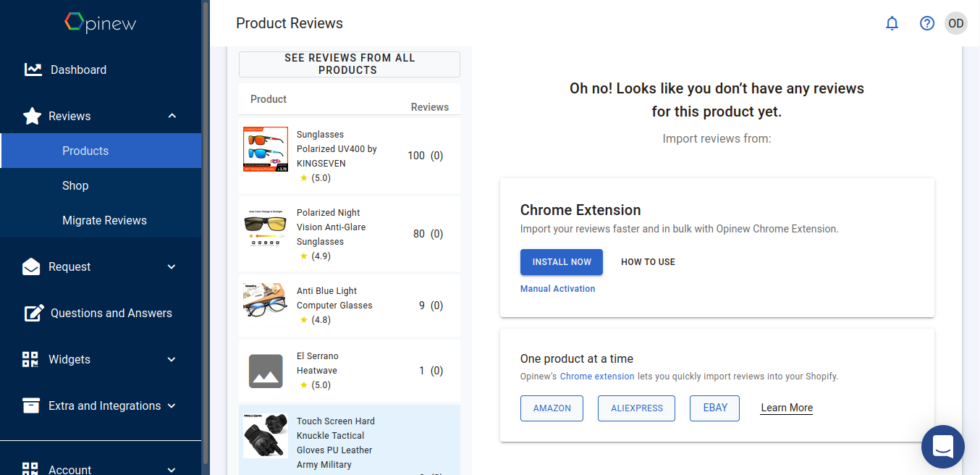Open Questions and Answers menu item

(x=101, y=313)
